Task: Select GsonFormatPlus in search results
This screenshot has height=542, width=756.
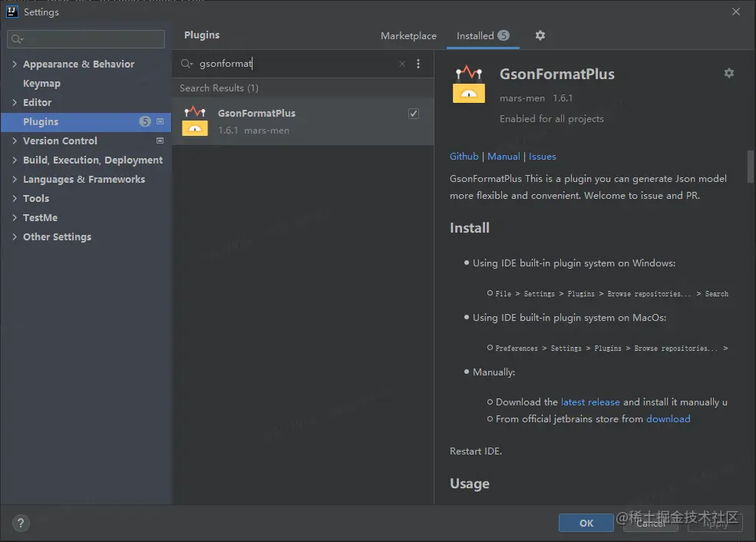Action: click(303, 121)
